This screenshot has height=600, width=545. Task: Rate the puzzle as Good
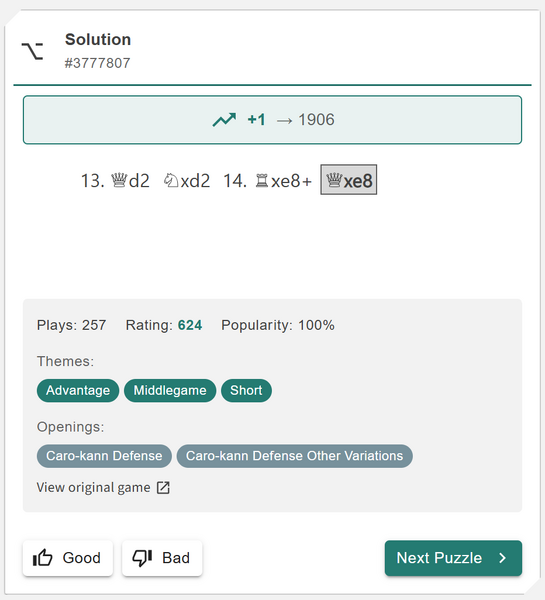pos(68,558)
